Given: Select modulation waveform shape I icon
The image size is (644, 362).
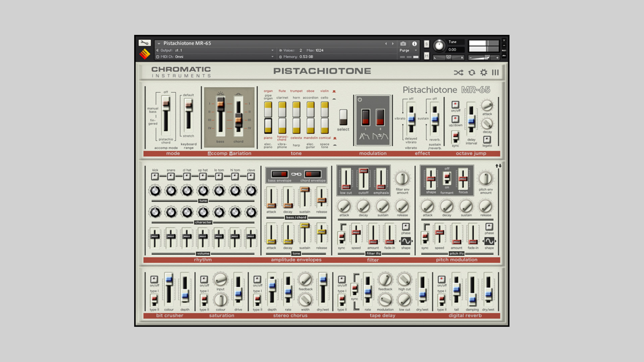Looking at the screenshot, I should click(365, 136).
